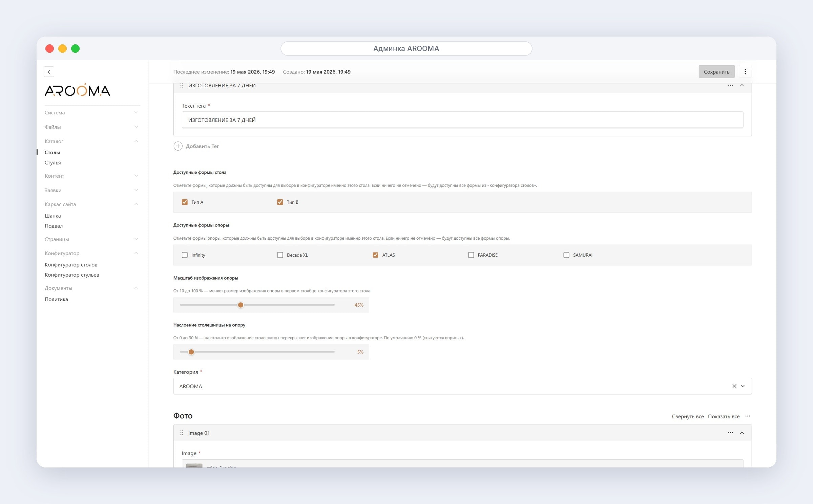Collapse the Image 01 block
Screen dimensions: 813x504
point(742,433)
